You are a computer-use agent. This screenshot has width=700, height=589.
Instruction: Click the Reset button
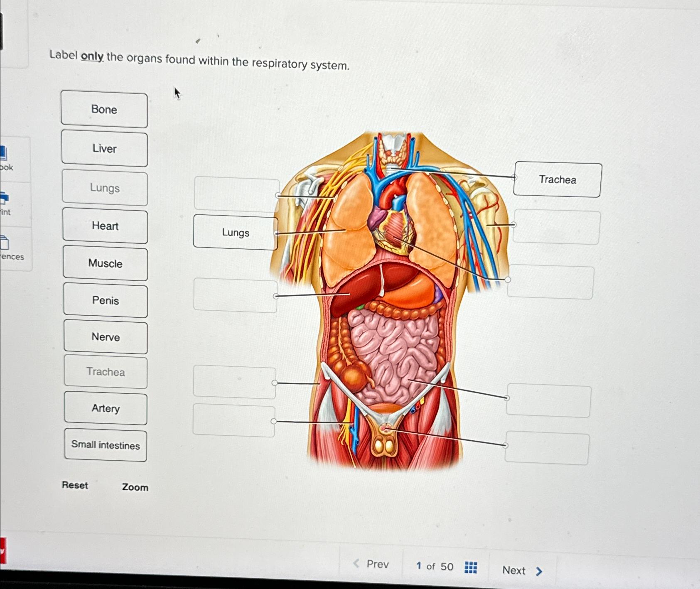(x=75, y=485)
